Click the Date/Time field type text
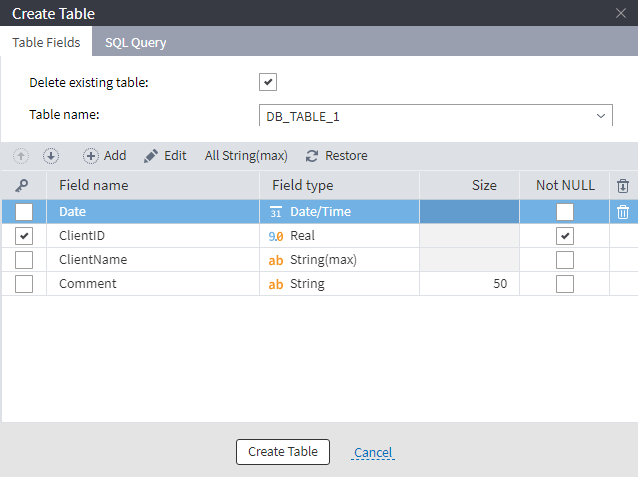Image resolution: width=638 pixels, height=477 pixels. pyautogui.click(x=320, y=212)
